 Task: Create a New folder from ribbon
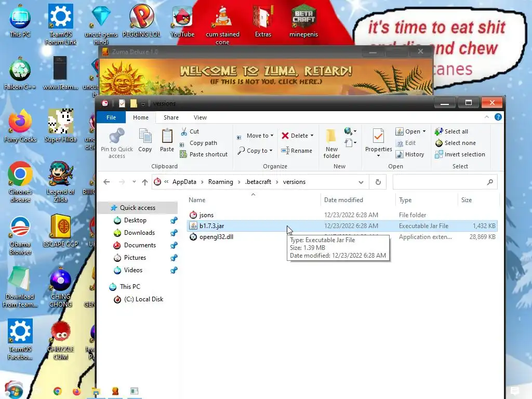pyautogui.click(x=331, y=143)
